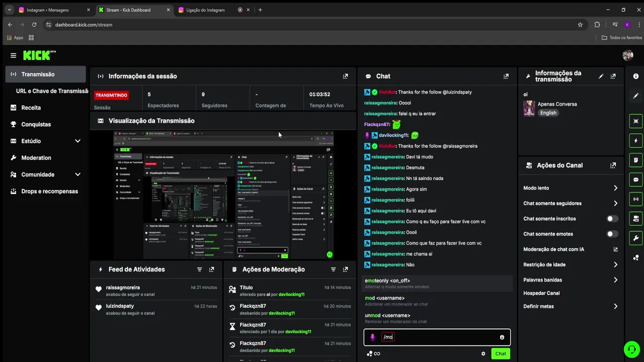Toggle the stream preview widget in right sidebar
This screenshot has width=644, height=362.
(636, 121)
